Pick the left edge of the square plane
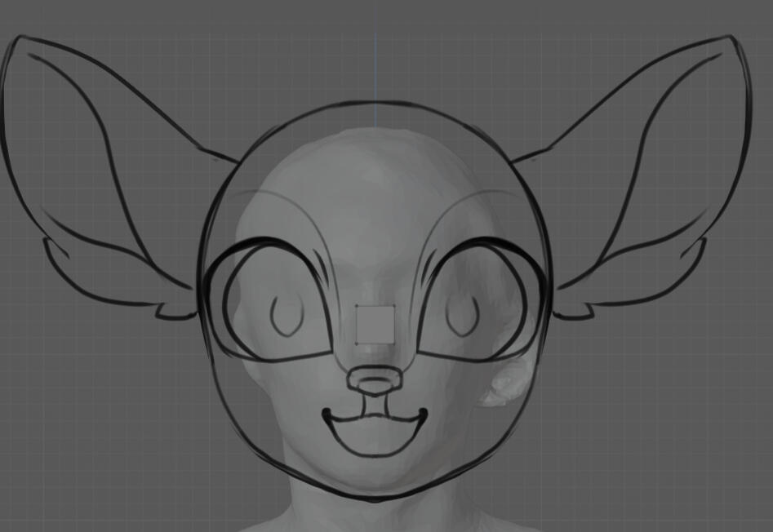 click(x=357, y=325)
